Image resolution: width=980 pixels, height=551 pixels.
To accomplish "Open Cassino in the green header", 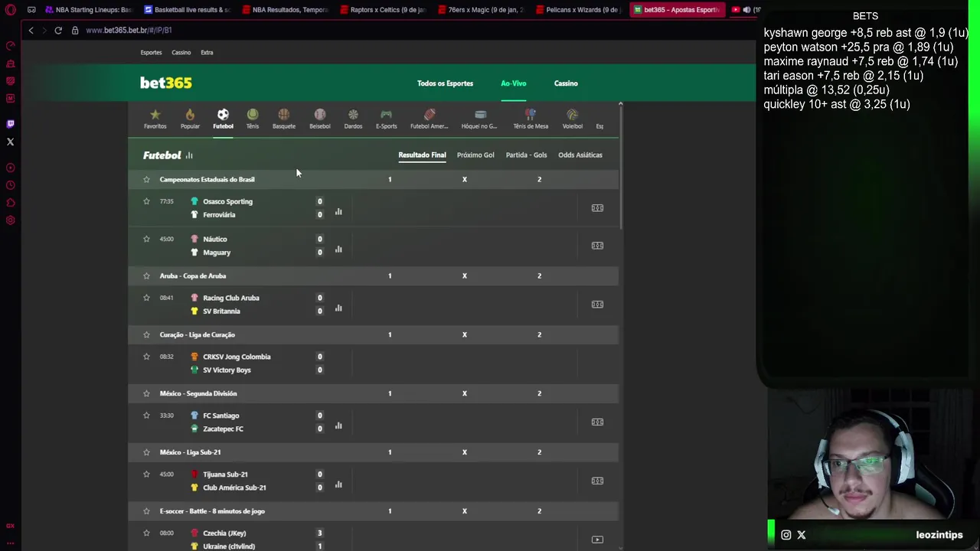I will [x=566, y=83].
